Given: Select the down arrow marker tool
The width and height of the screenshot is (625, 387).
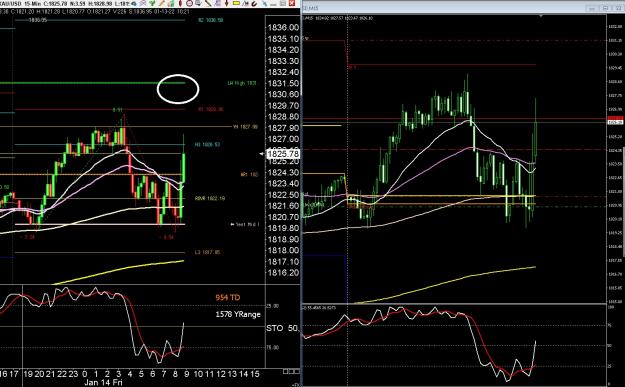Looking at the screenshot, I should [226, 3].
